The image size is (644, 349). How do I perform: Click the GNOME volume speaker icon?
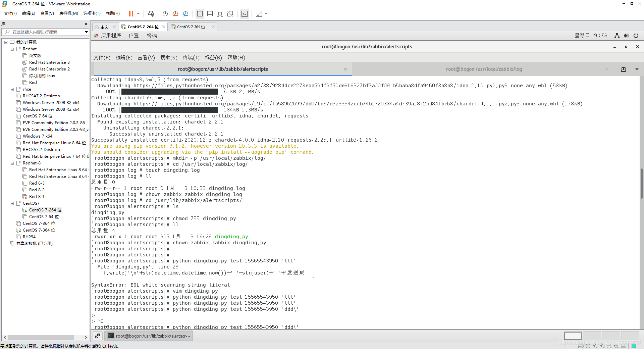(626, 36)
